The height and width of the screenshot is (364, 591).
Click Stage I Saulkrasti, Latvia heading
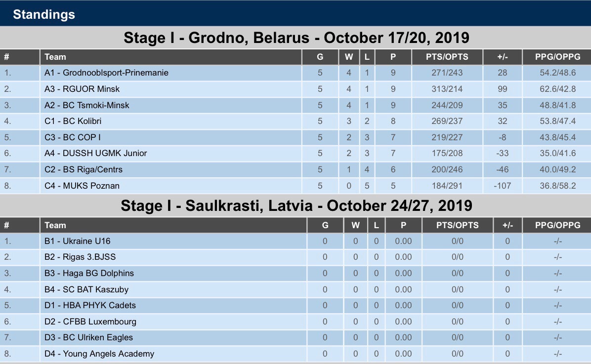[x=296, y=206]
